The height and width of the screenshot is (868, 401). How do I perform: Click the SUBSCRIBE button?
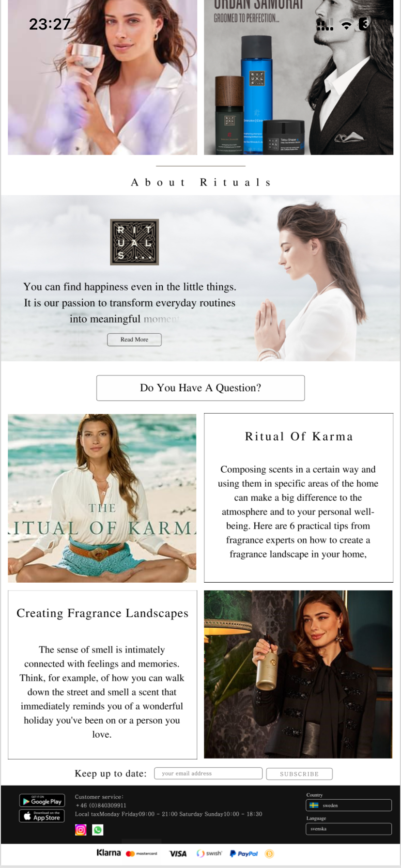click(x=299, y=774)
